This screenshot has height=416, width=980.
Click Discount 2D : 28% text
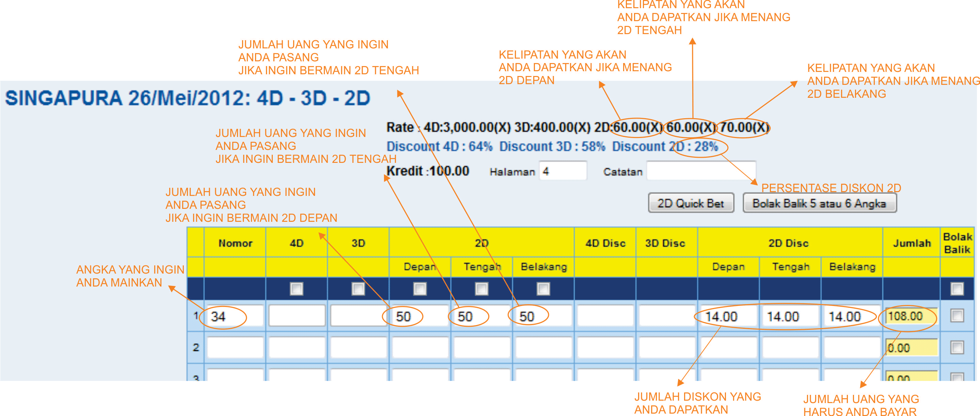click(x=665, y=146)
